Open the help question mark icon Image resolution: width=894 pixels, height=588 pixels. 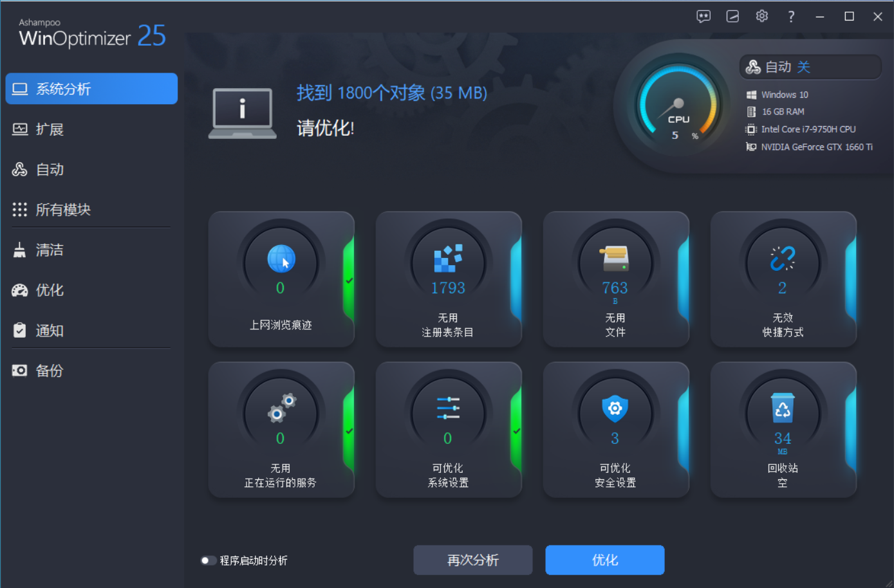(x=791, y=17)
